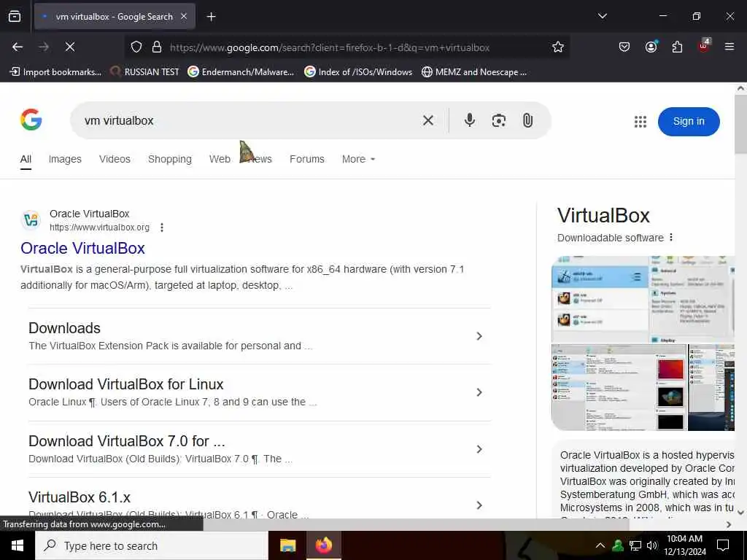This screenshot has height=560, width=747.
Task: Open the notification center icon
Action: click(723, 545)
